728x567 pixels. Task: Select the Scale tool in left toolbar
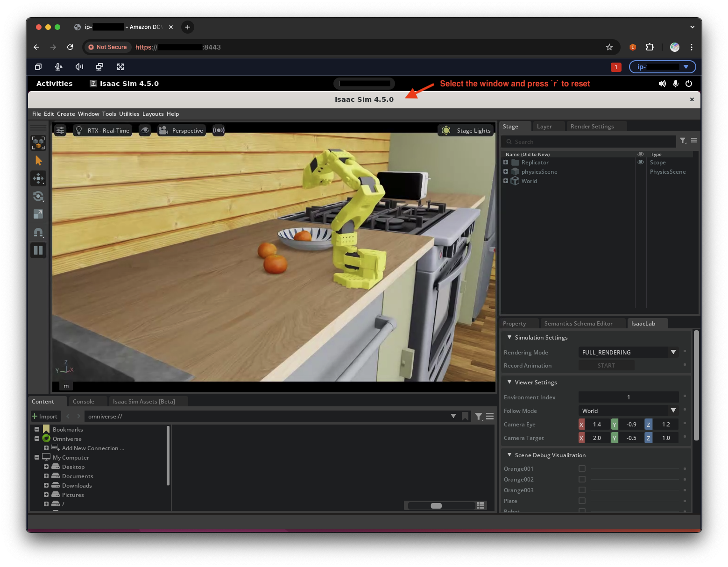pos(38,214)
